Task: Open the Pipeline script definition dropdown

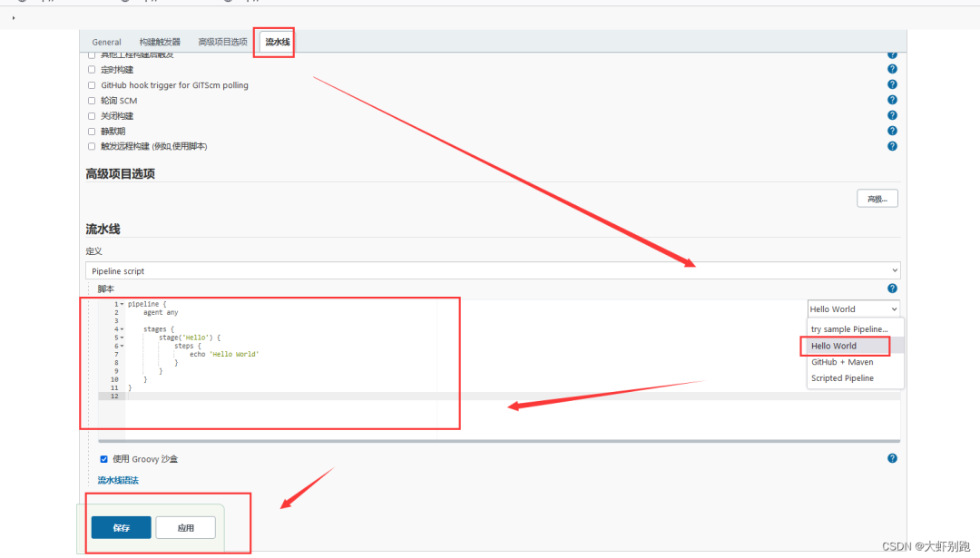Action: pos(493,270)
